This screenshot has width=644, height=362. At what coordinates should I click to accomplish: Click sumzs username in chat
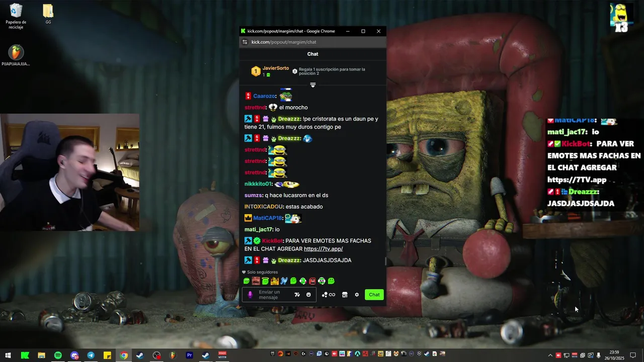254,195
